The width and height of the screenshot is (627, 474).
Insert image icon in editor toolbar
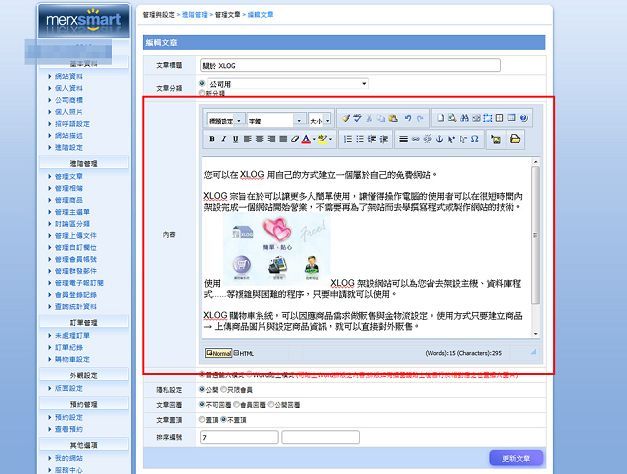[496, 139]
